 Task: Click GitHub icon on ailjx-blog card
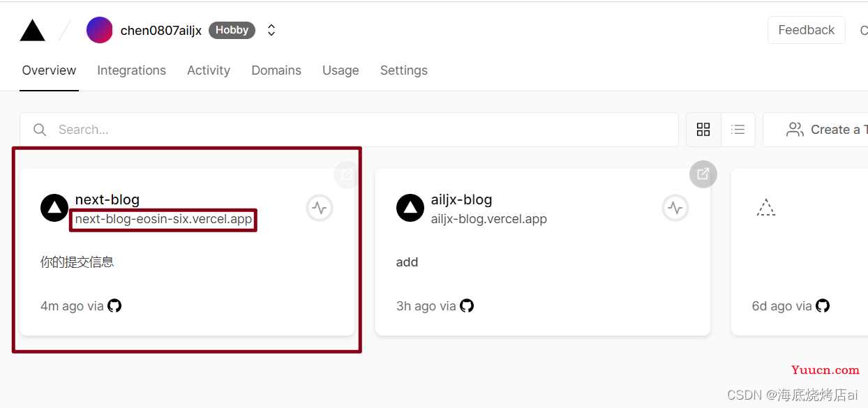click(467, 305)
